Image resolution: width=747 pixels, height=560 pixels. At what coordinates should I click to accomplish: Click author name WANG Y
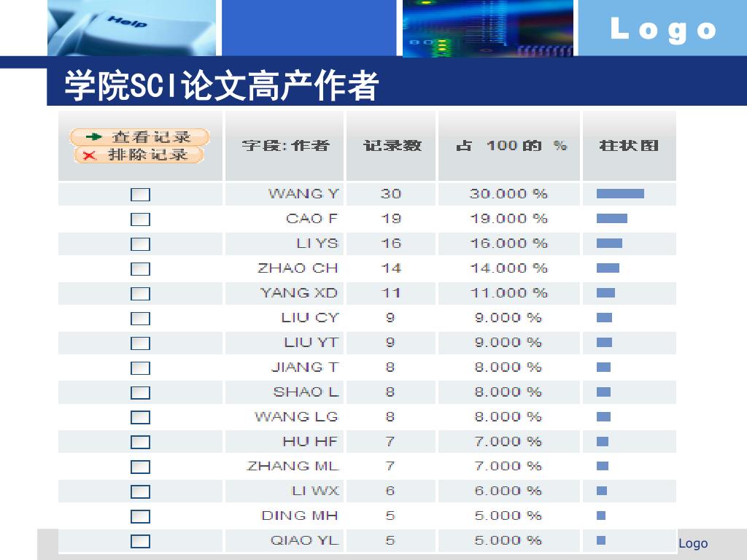[x=303, y=193]
